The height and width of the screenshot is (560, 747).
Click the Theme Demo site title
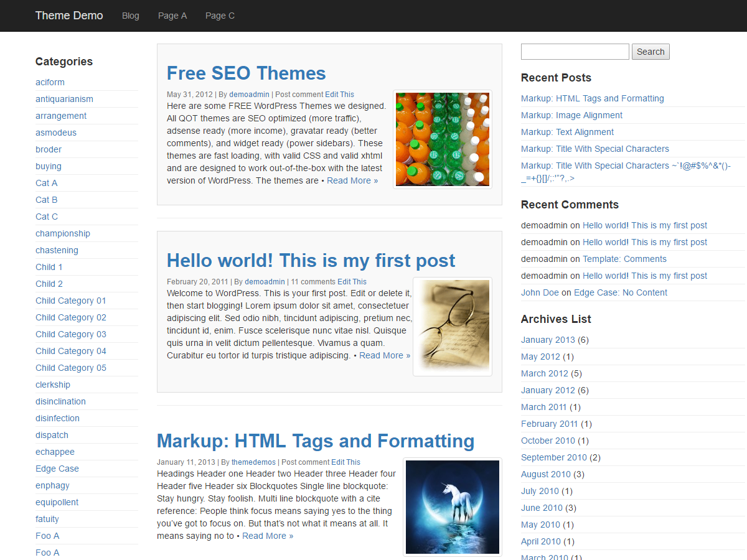pos(68,16)
